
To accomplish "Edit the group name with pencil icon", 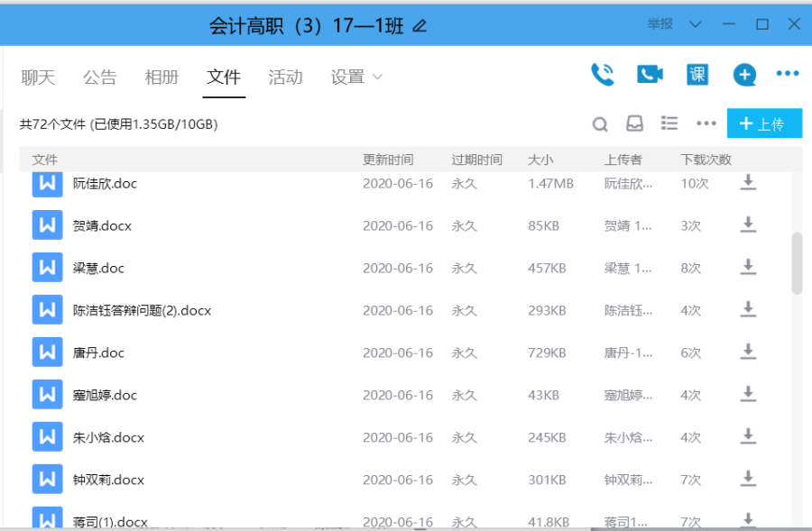I will point(420,25).
